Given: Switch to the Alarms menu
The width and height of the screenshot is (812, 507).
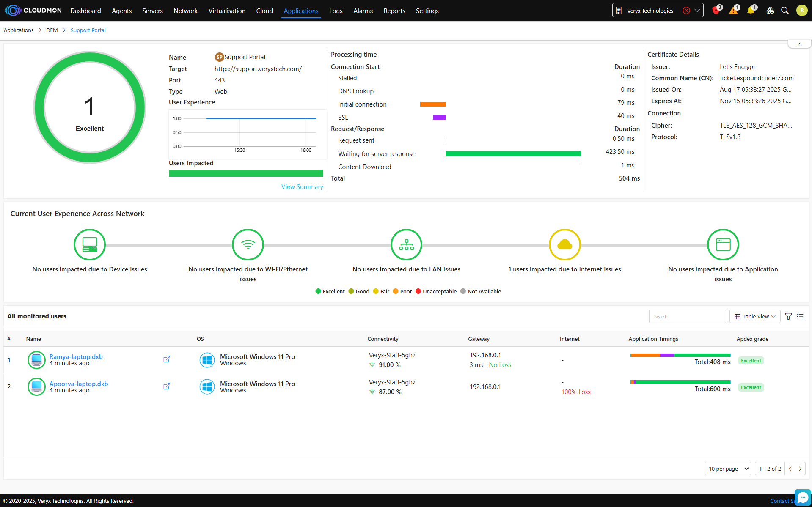Looking at the screenshot, I should [363, 11].
